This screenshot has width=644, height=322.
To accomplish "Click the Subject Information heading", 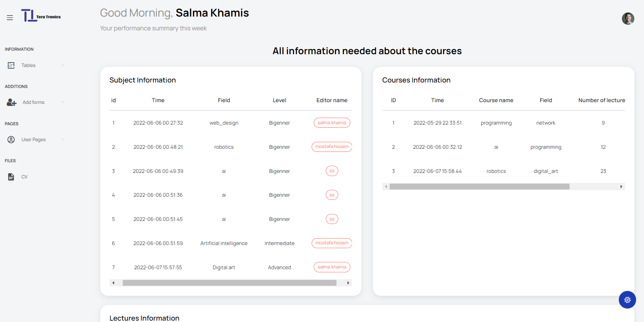I will [x=142, y=80].
